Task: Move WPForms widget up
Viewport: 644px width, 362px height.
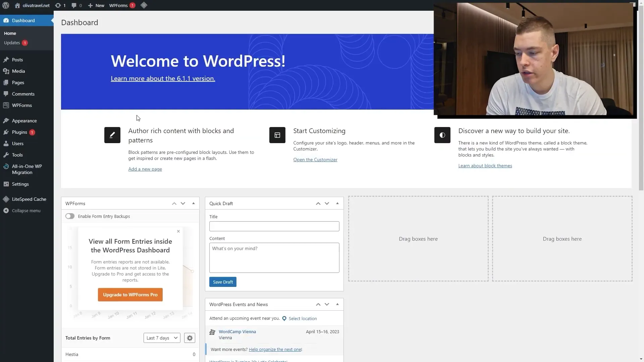Action: click(174, 203)
